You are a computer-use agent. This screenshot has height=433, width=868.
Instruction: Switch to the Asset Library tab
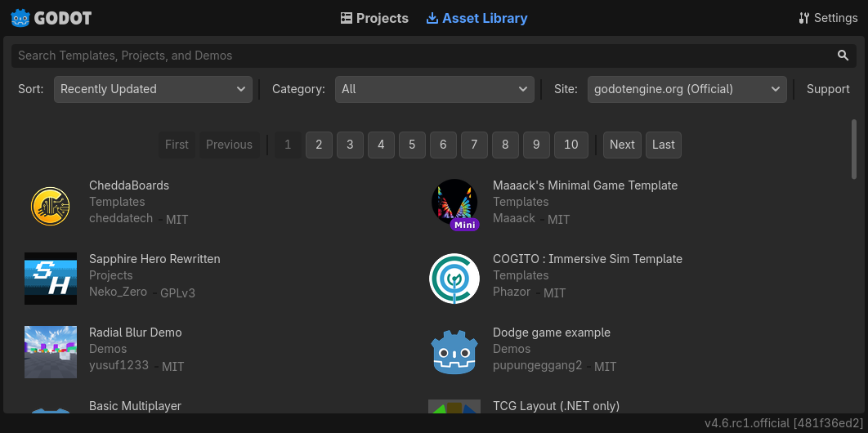coord(477,18)
